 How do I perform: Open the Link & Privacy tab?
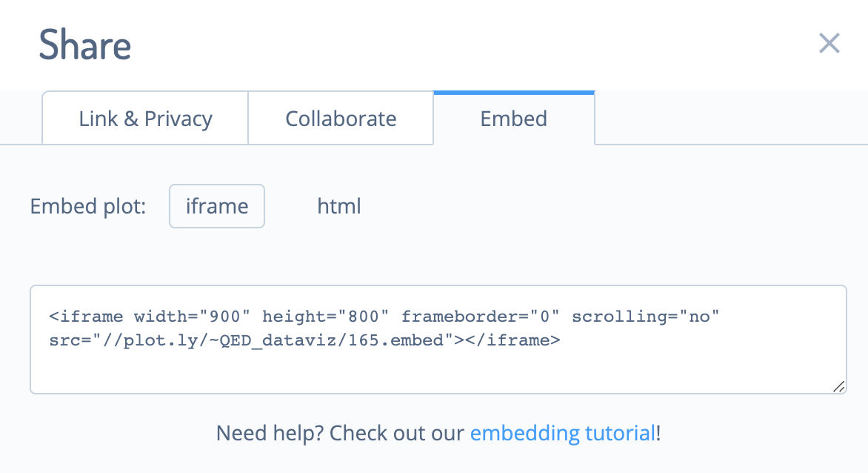pos(145,119)
